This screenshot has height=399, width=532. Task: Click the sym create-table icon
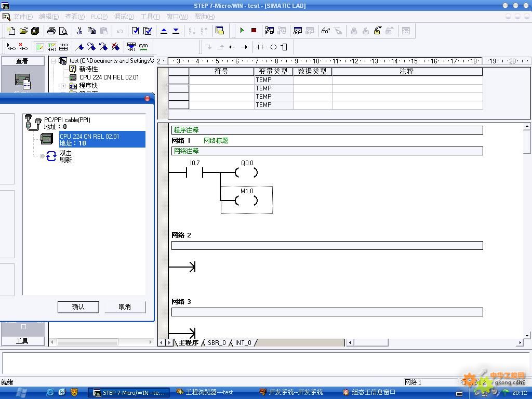pos(143,46)
